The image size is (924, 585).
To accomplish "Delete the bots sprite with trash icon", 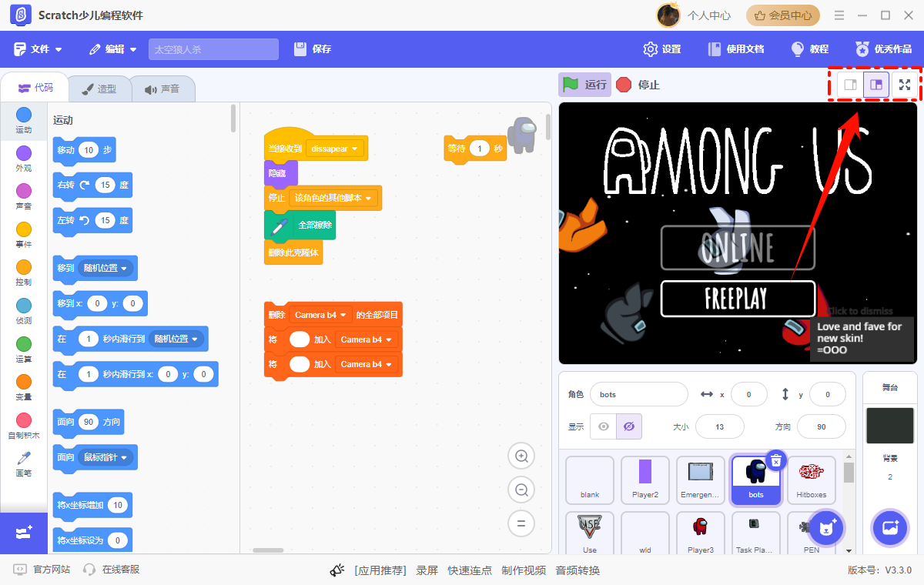I will [x=776, y=460].
